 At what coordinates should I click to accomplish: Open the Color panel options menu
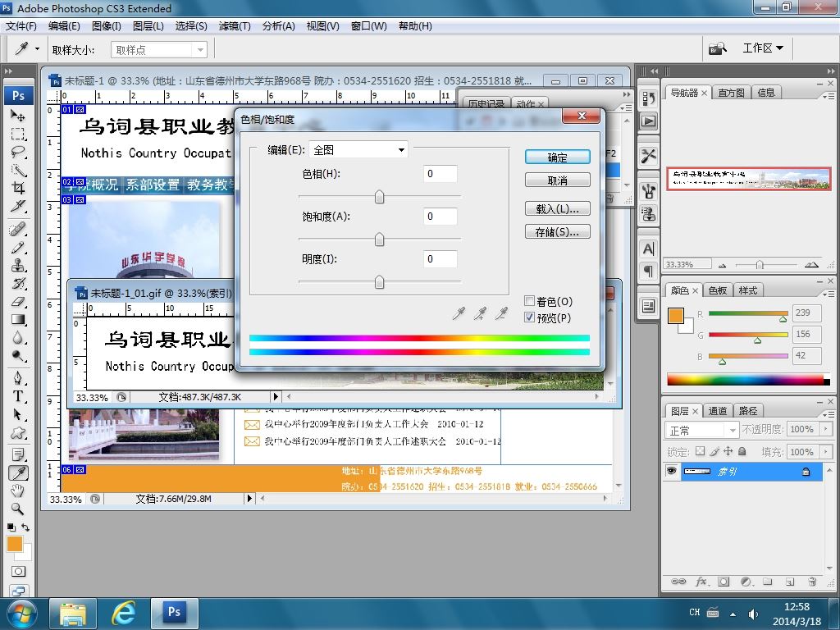tap(829, 294)
